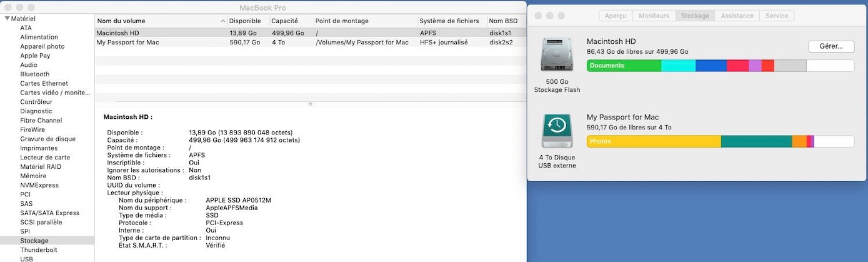Click green Documents segment of Macintosh HD bar
Viewport: 868px width, 262px height.
(x=624, y=66)
